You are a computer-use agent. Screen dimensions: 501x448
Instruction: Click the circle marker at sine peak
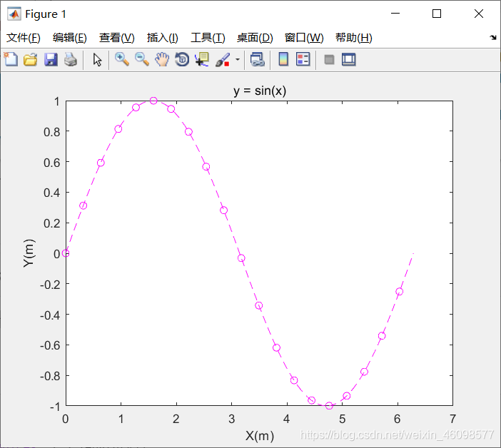click(153, 101)
